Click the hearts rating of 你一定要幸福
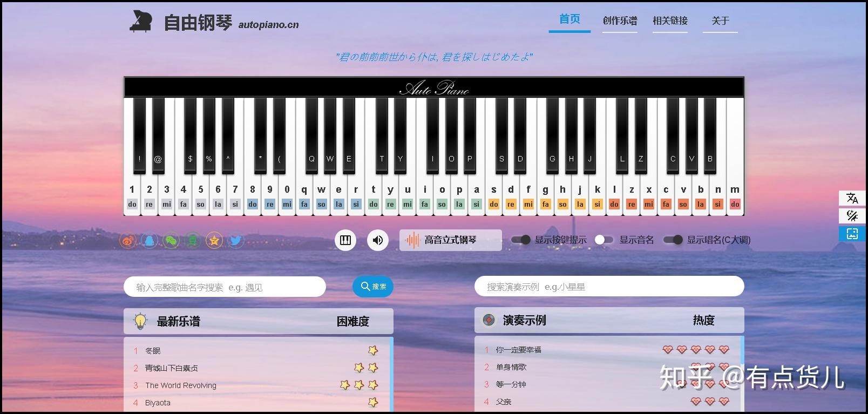Screen dimensions: 868x414 point(696,350)
